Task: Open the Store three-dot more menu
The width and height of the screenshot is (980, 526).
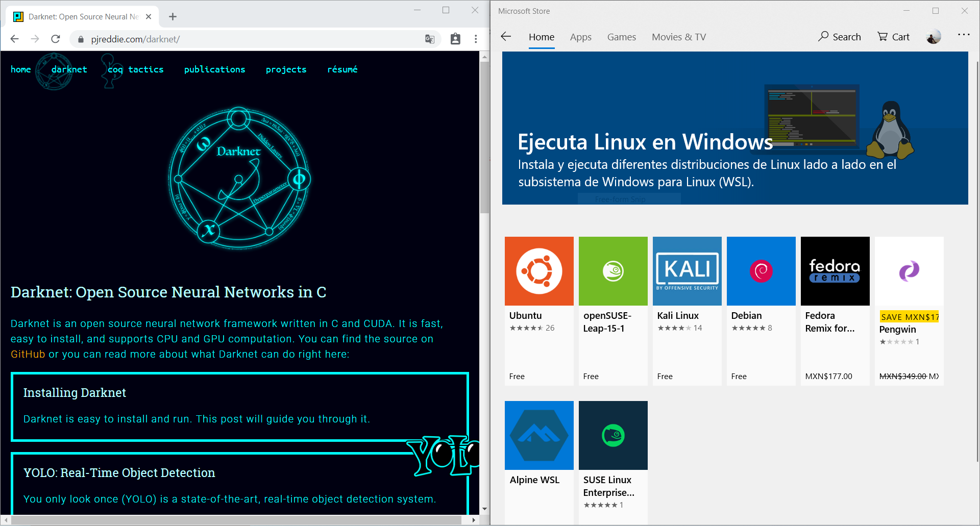Action: point(964,35)
